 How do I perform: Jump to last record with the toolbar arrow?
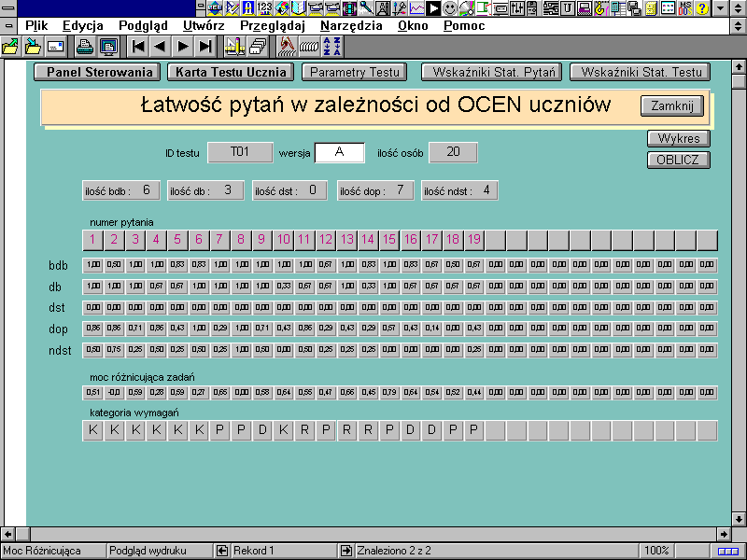(205, 46)
